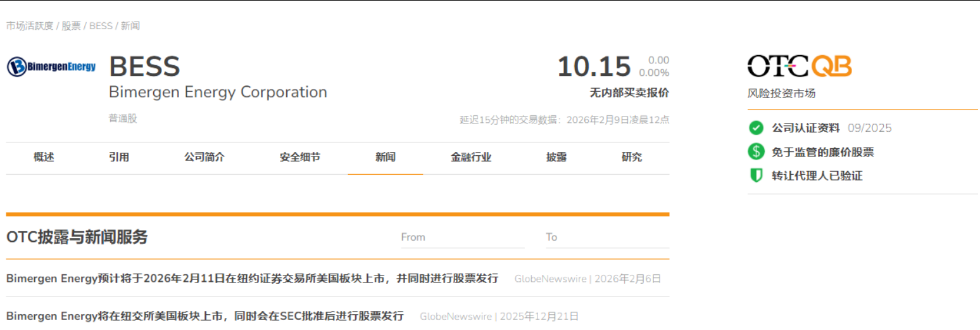Open the 披露 tab
This screenshot has height=330, width=980.
556,158
